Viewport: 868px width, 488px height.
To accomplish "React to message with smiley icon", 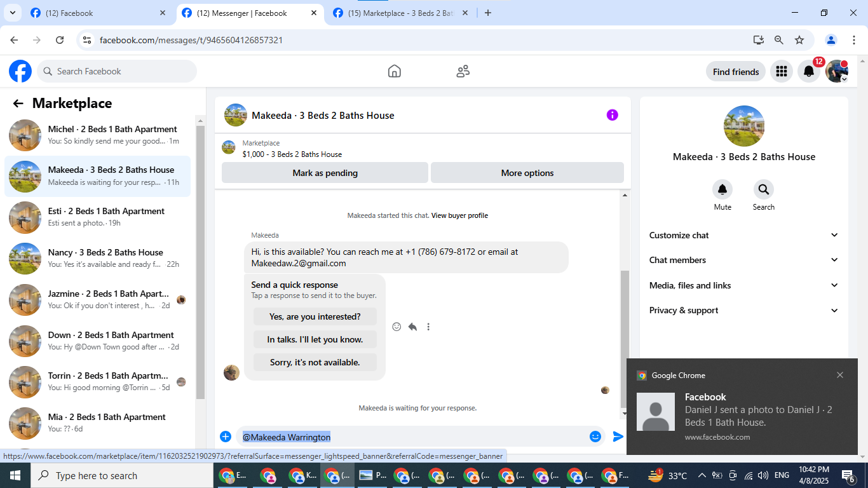I will (x=397, y=327).
